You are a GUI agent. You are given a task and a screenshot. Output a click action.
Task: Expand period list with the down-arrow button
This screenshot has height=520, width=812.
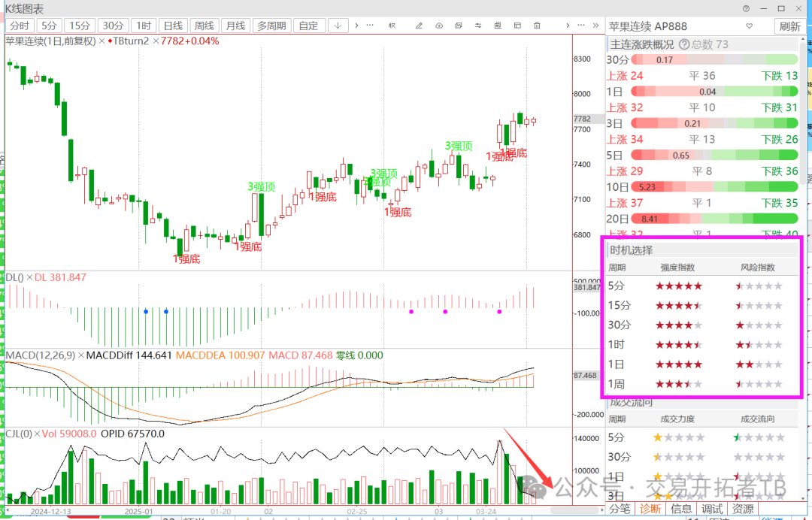(338, 26)
